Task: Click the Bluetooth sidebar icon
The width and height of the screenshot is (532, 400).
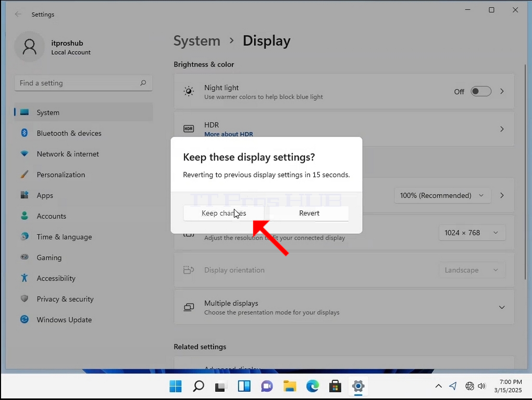Action: pyautogui.click(x=24, y=133)
